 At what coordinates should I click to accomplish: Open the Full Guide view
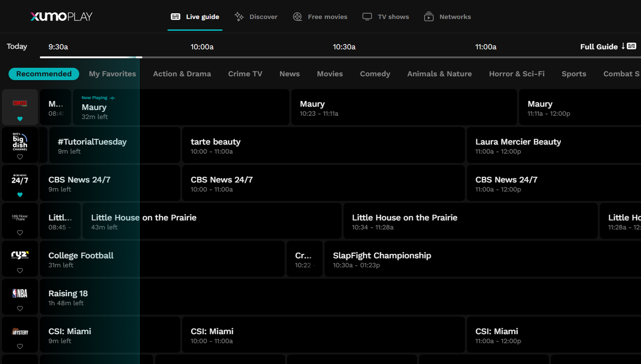pos(608,46)
